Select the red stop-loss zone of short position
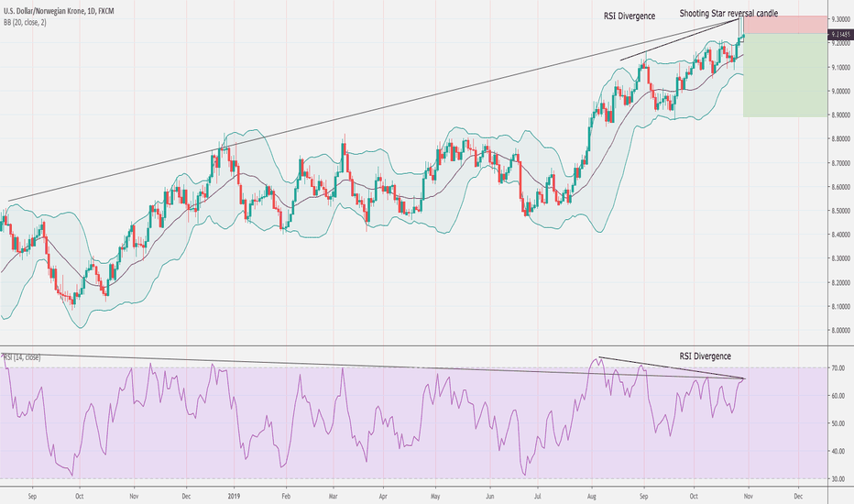Screen dimensions: 854x504 (786, 25)
